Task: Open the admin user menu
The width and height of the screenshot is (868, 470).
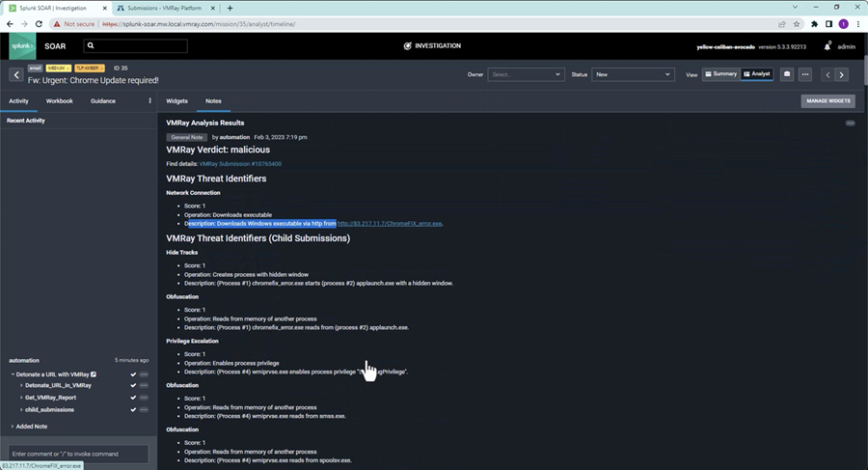Action: (846, 46)
